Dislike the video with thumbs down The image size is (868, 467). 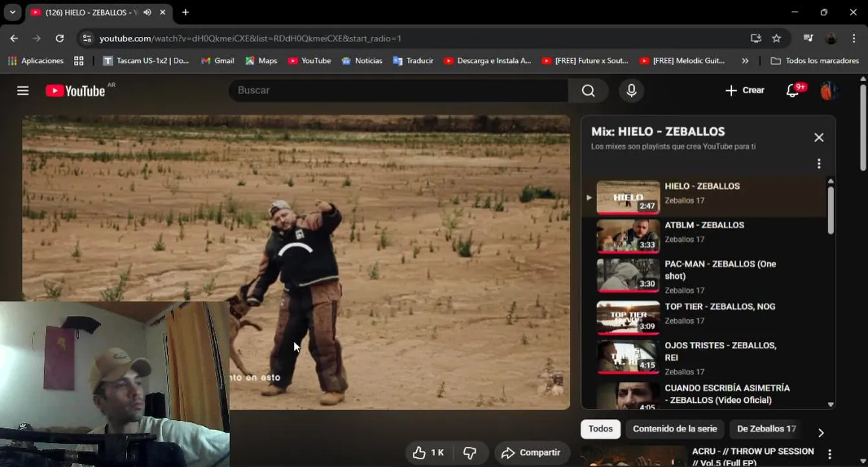[470, 453]
